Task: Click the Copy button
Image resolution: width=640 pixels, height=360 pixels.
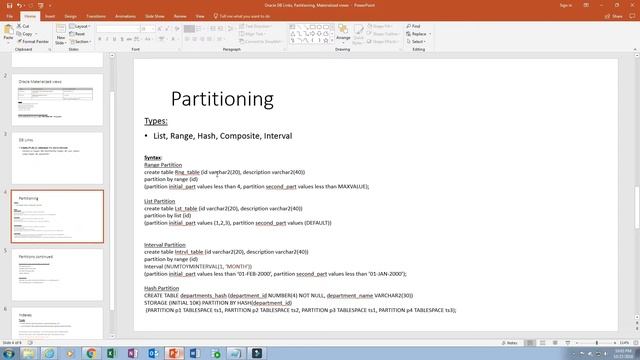Action: point(25,34)
